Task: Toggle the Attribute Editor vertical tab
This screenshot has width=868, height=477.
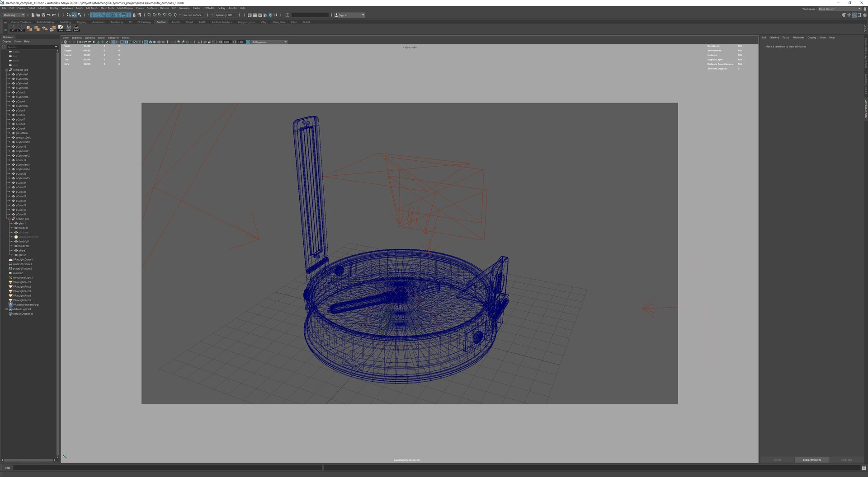Action: point(866,109)
